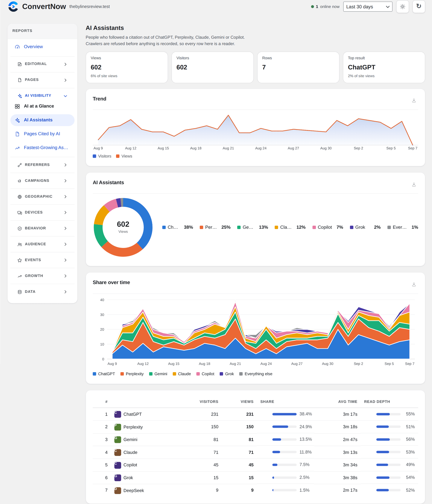432x504 pixels.
Task: Click the Editorial document icon
Action: 20,64
